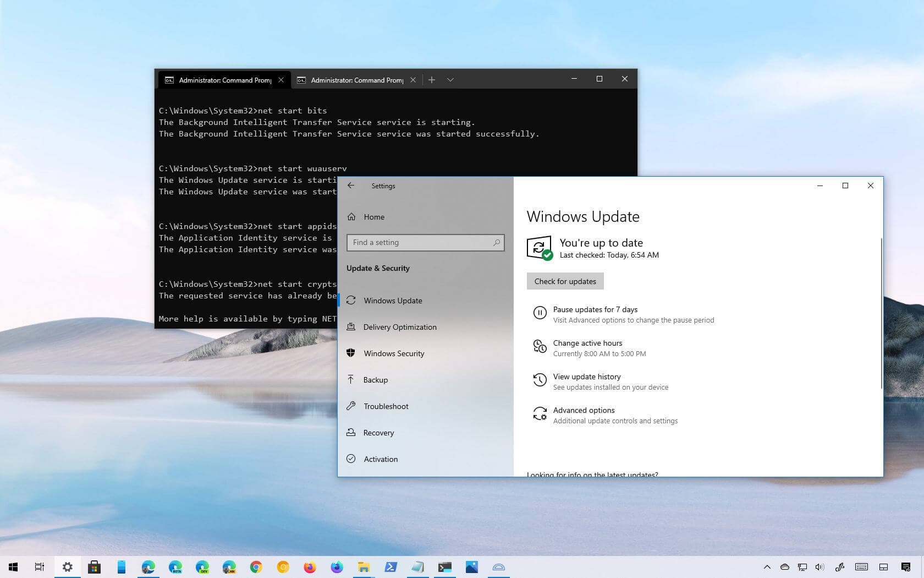The image size is (924, 578).
Task: Open Your Phone app on the taskbar
Action: pyautogui.click(x=122, y=567)
